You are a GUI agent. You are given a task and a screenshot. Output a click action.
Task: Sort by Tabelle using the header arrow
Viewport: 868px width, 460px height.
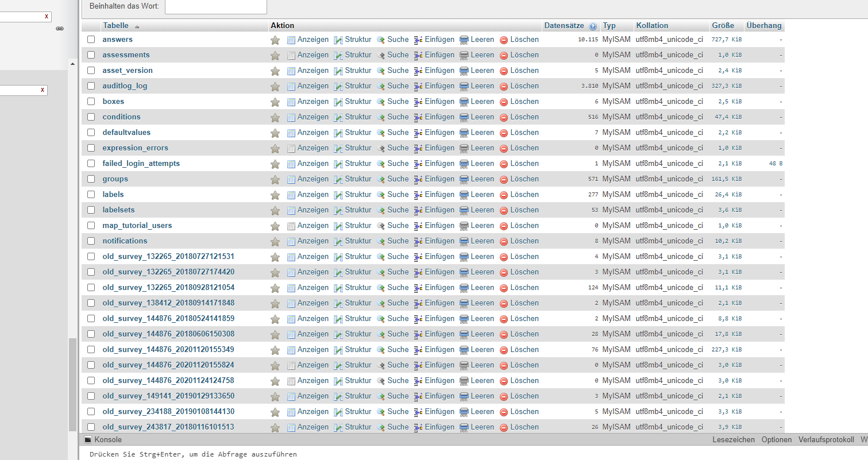coord(137,26)
